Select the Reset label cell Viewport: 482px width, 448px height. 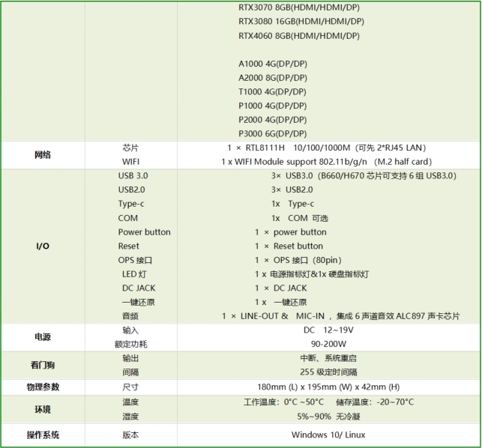click(128, 246)
